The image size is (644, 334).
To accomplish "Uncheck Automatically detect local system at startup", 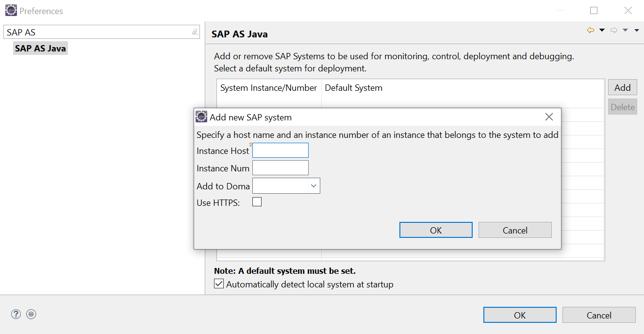I will (219, 284).
